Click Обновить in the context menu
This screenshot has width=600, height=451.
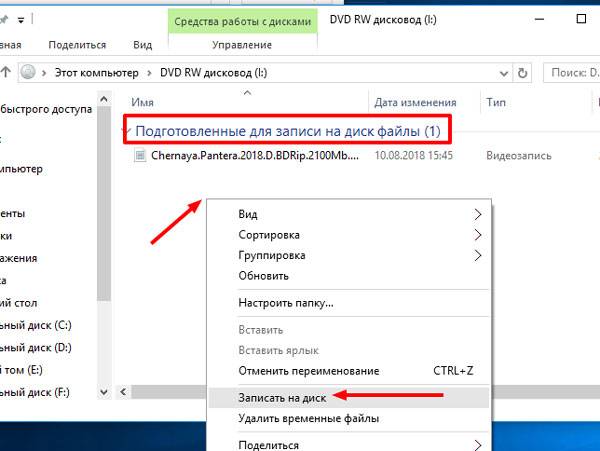pos(264,276)
